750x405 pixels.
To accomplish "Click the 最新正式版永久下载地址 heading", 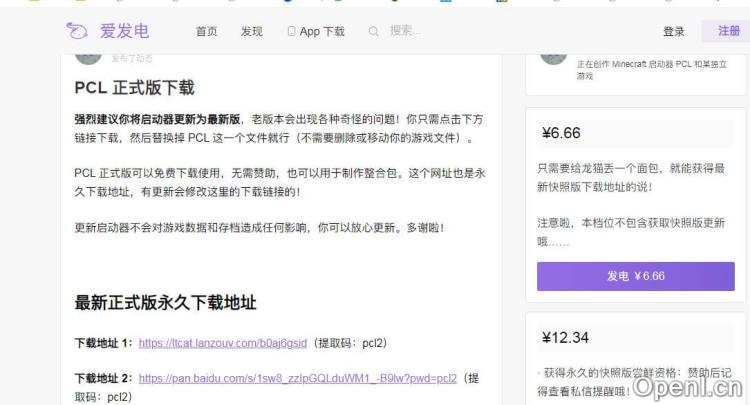I will point(165,302).
